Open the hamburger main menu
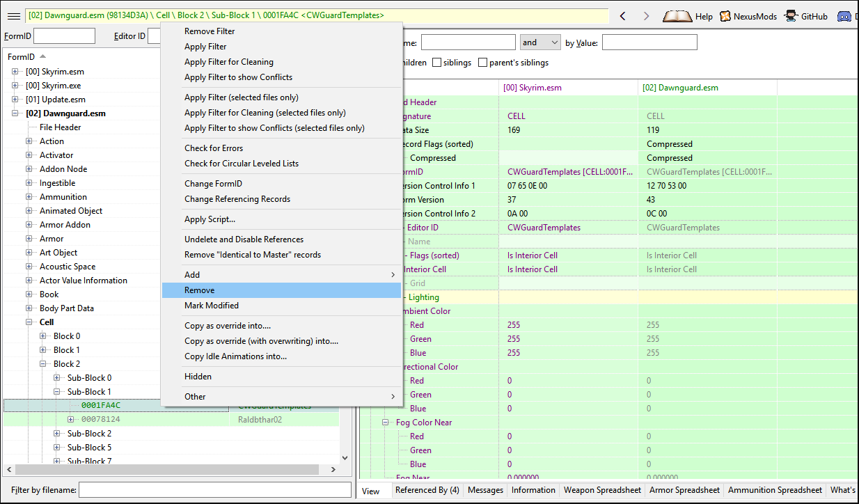 pos(14,16)
